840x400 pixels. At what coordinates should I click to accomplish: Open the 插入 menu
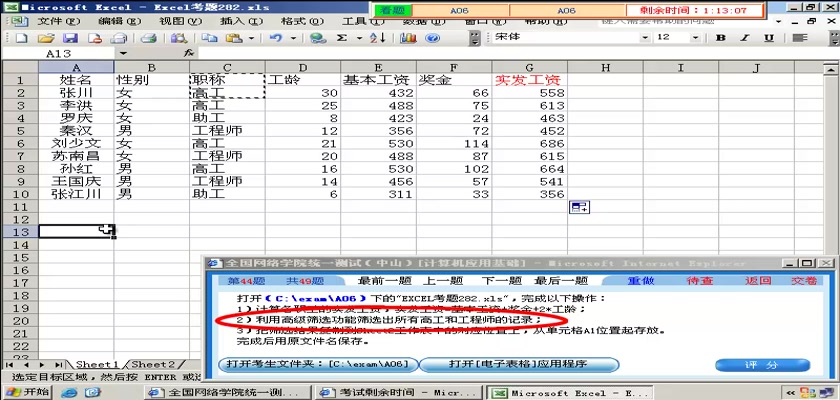point(242,21)
